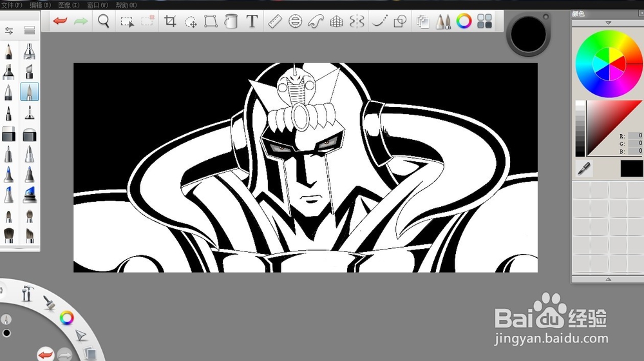
Task: Open edit arrow icon in lagoon
Action: [x=81, y=335]
